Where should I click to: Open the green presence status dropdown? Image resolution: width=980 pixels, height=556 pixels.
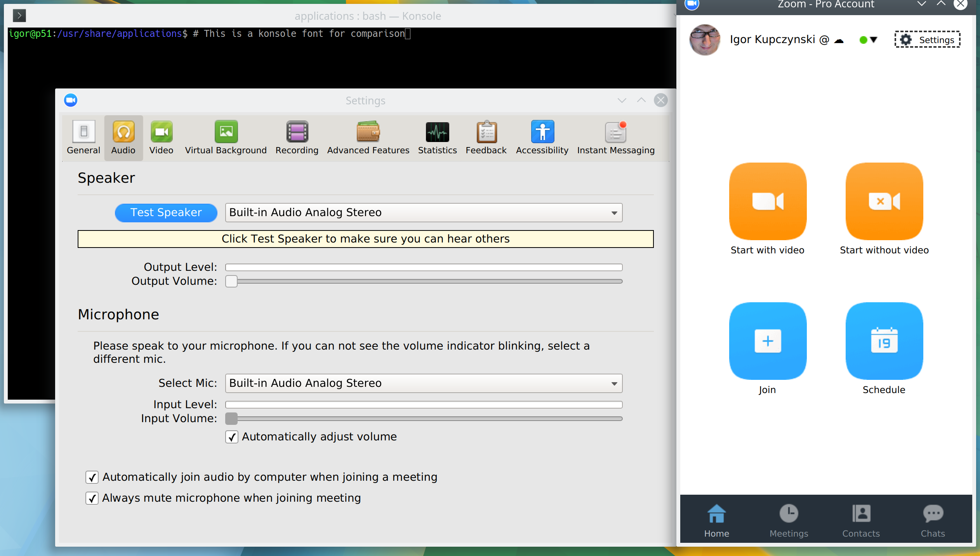pyautogui.click(x=869, y=40)
